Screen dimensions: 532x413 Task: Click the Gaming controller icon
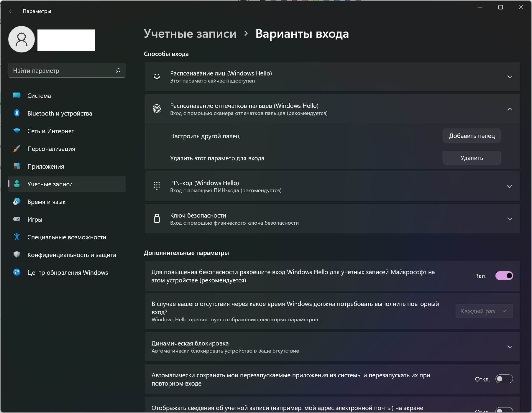pos(17,219)
